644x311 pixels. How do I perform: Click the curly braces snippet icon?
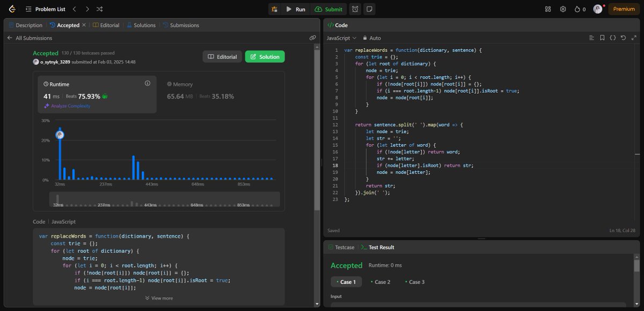(x=612, y=38)
